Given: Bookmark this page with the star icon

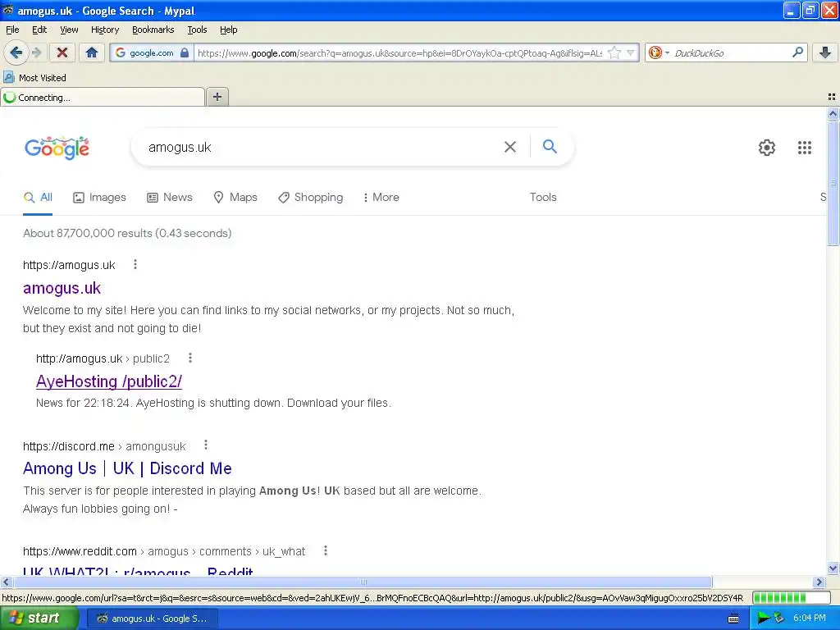Looking at the screenshot, I should 614,52.
